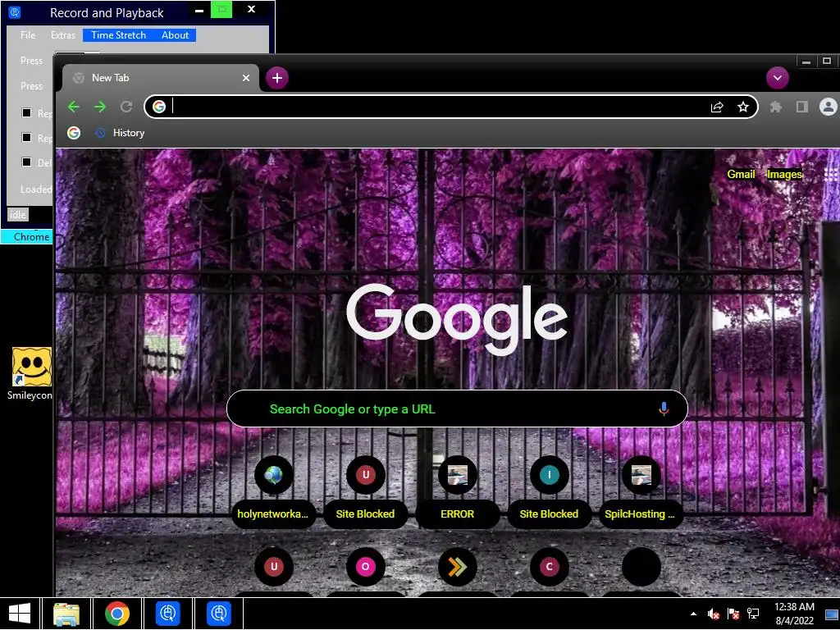Screen dimensions: 840x630
Task: Click the flag icon in the system tray
Action: pyautogui.click(x=733, y=614)
